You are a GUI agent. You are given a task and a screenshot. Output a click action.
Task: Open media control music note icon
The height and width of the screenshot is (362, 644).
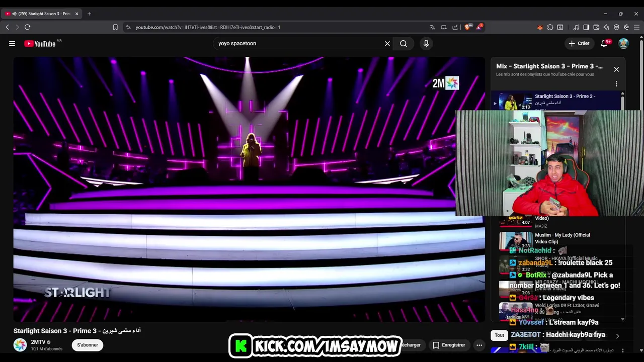coord(576,27)
